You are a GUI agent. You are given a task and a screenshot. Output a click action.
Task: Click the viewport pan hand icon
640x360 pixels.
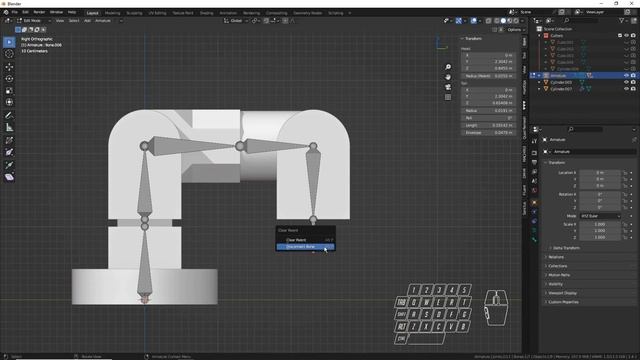pos(448,77)
